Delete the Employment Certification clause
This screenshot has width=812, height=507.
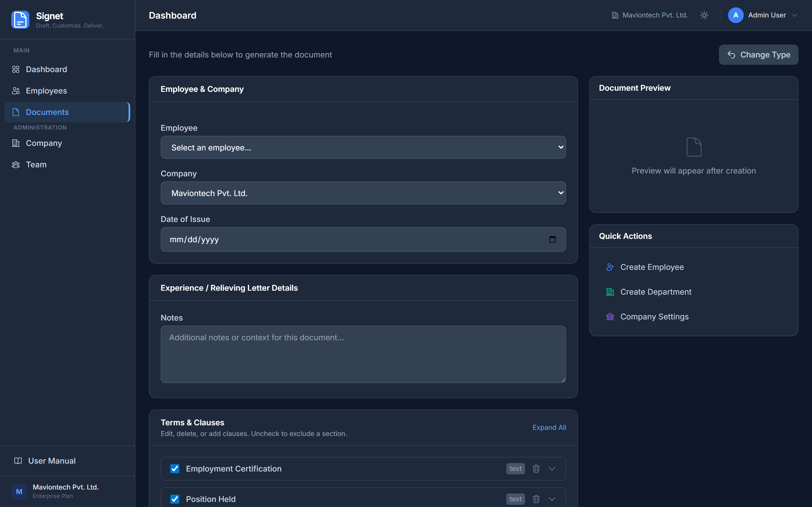[x=536, y=468]
